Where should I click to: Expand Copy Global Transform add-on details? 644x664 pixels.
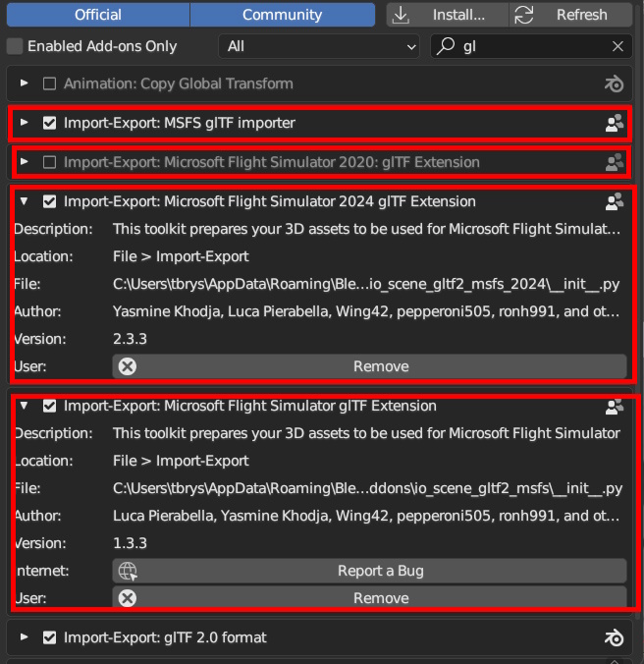[x=25, y=83]
